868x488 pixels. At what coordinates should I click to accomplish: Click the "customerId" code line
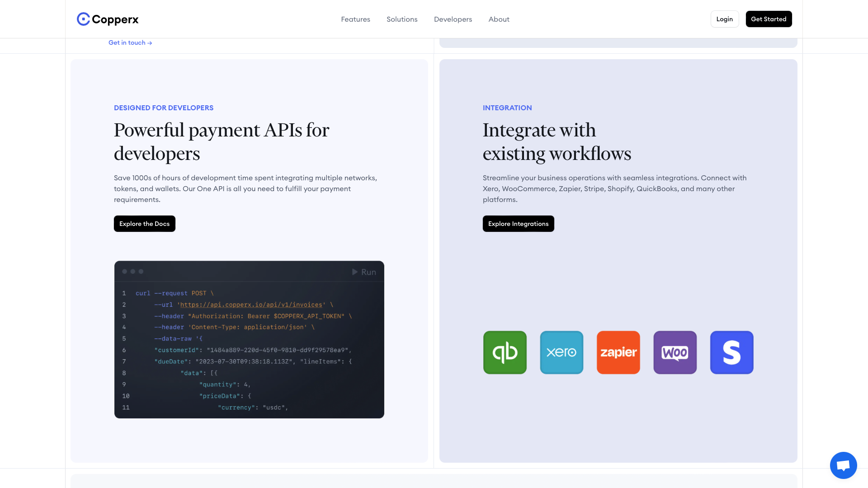[253, 350]
